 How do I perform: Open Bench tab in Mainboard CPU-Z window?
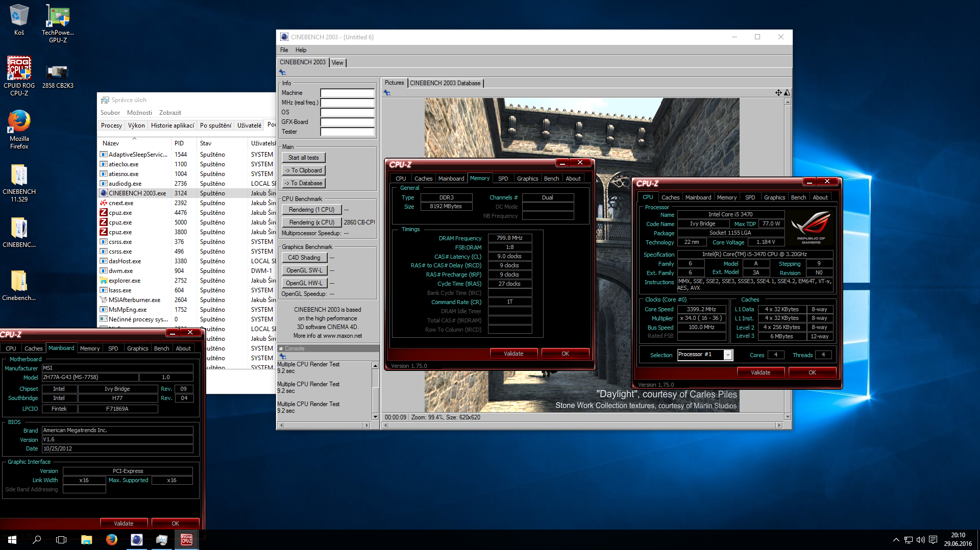(161, 348)
